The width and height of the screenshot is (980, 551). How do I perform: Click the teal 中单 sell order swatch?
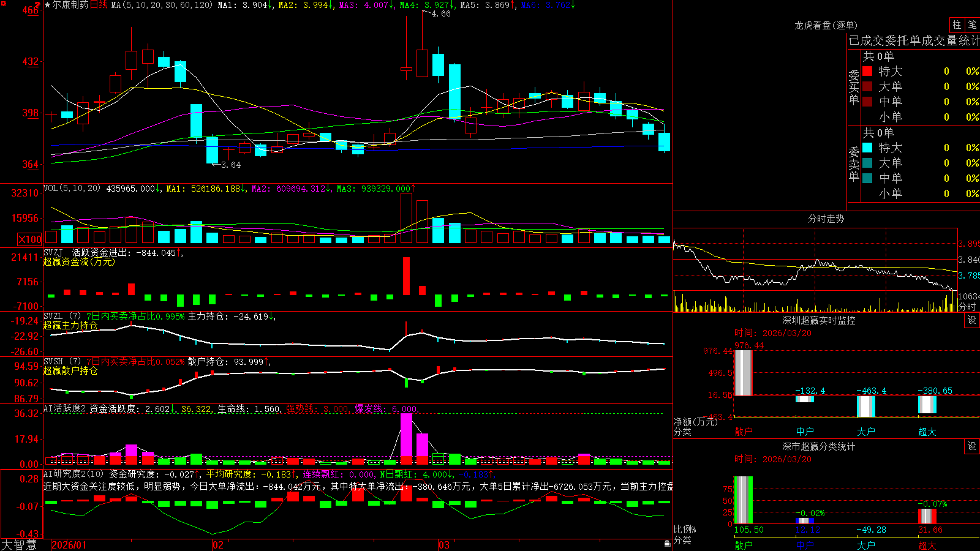point(867,178)
